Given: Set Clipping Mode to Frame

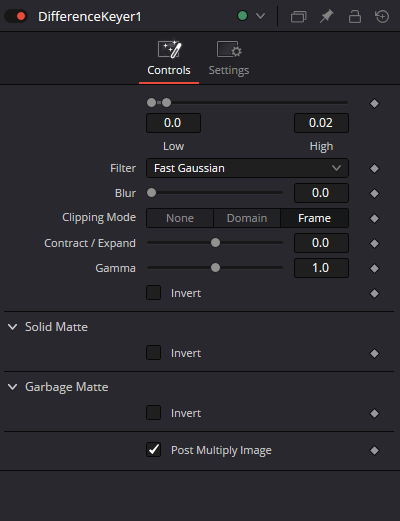Looking at the screenshot, I should 315,218.
